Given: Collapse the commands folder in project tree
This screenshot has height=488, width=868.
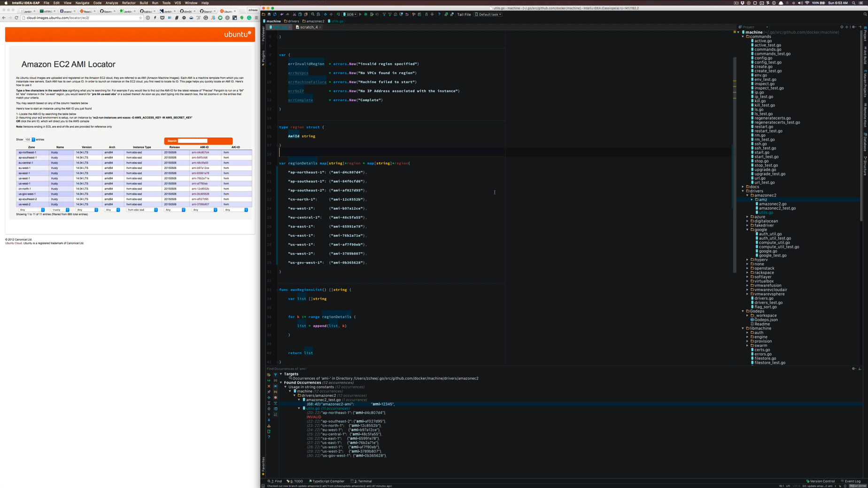Looking at the screenshot, I should point(743,37).
